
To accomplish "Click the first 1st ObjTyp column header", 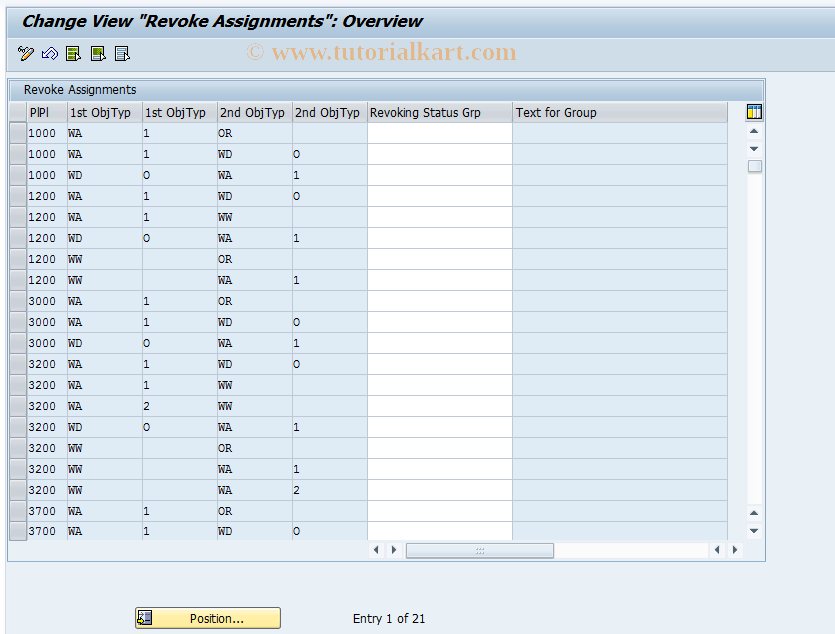I will 105,112.
